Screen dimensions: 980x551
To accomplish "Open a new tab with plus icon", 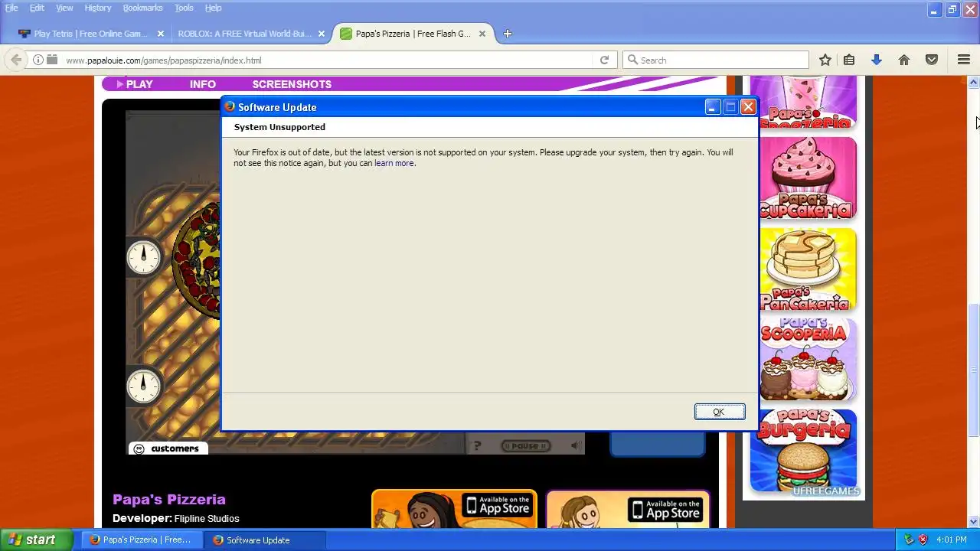I will 507,34.
